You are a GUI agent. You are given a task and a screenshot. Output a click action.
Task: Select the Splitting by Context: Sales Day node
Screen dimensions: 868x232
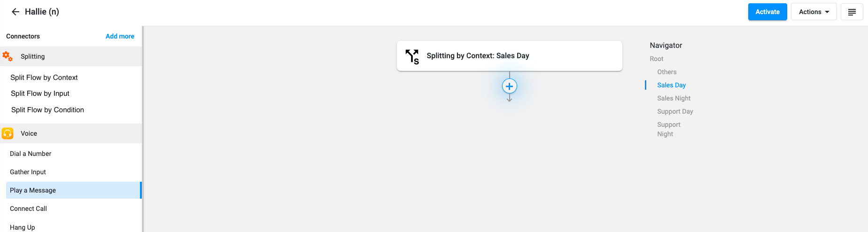click(510, 56)
